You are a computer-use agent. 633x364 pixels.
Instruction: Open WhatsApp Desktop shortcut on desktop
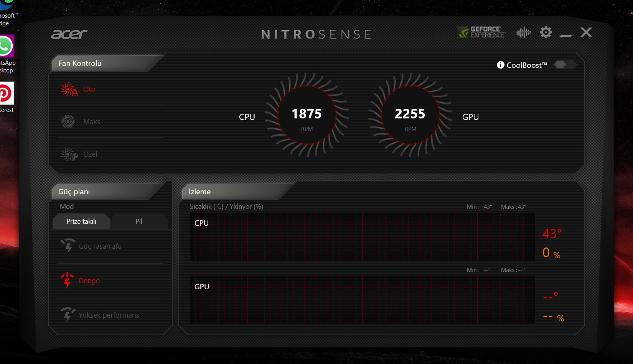click(6, 47)
